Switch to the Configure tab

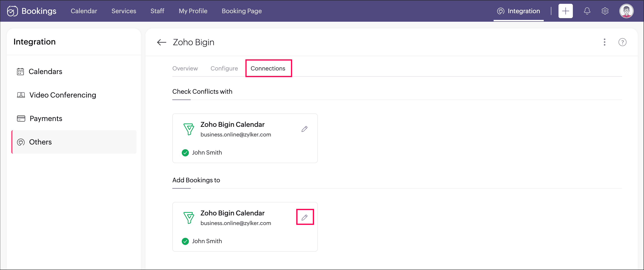pyautogui.click(x=224, y=68)
